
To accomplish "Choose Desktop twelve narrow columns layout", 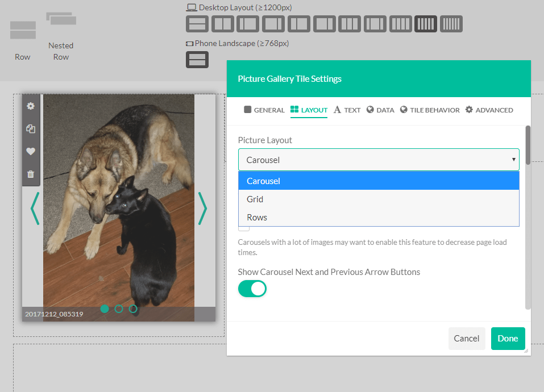I will point(451,24).
